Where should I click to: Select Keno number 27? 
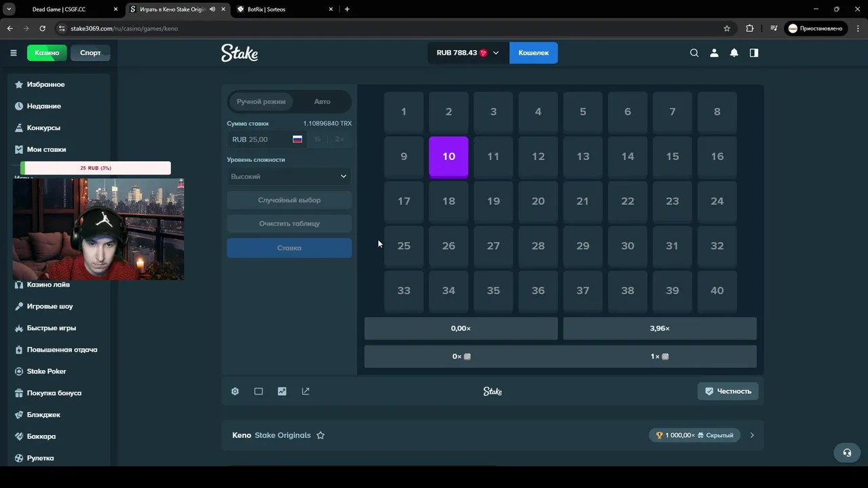click(x=493, y=247)
